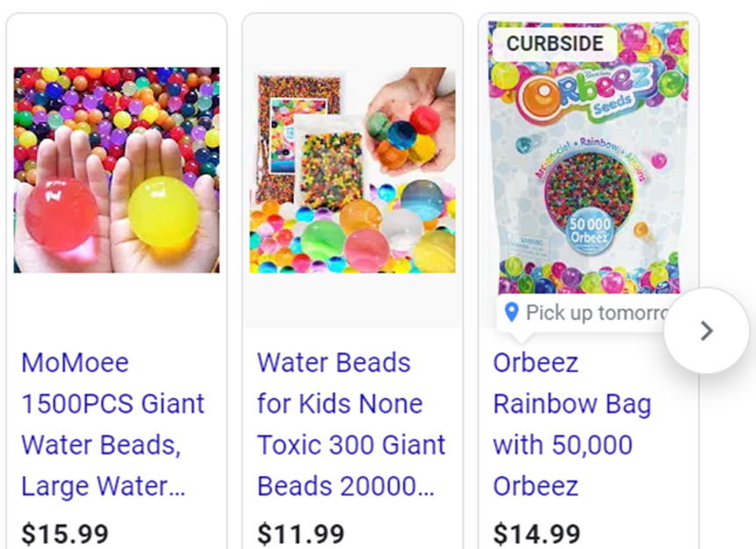Image resolution: width=756 pixels, height=549 pixels.
Task: Click the yellow giant bead in hand
Action: (163, 212)
